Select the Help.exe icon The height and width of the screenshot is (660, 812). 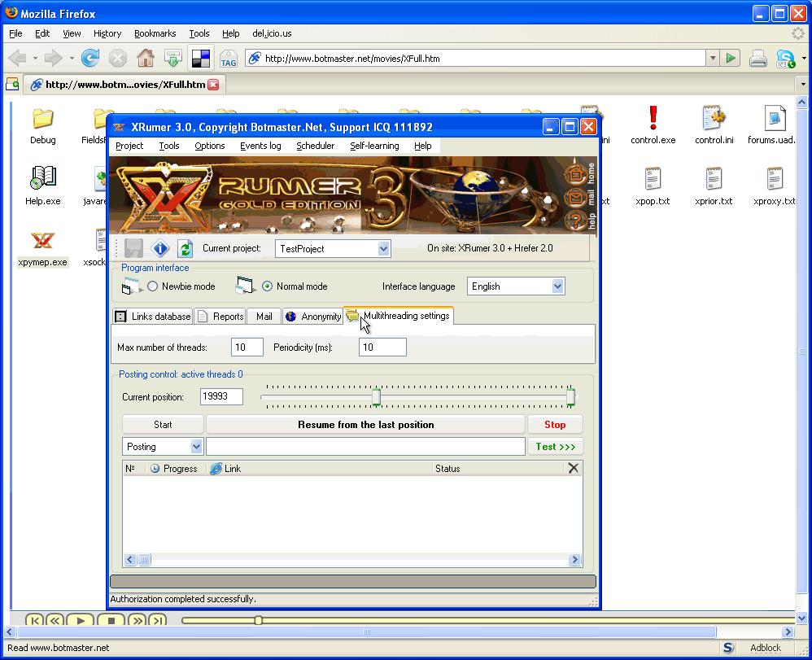(43, 177)
